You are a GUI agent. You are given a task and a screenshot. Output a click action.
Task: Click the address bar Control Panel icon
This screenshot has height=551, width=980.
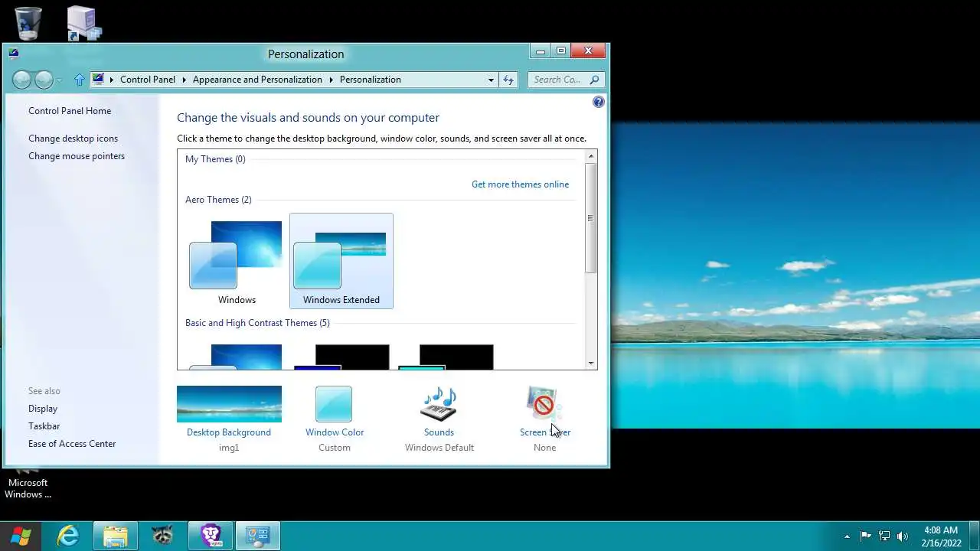pos(98,79)
